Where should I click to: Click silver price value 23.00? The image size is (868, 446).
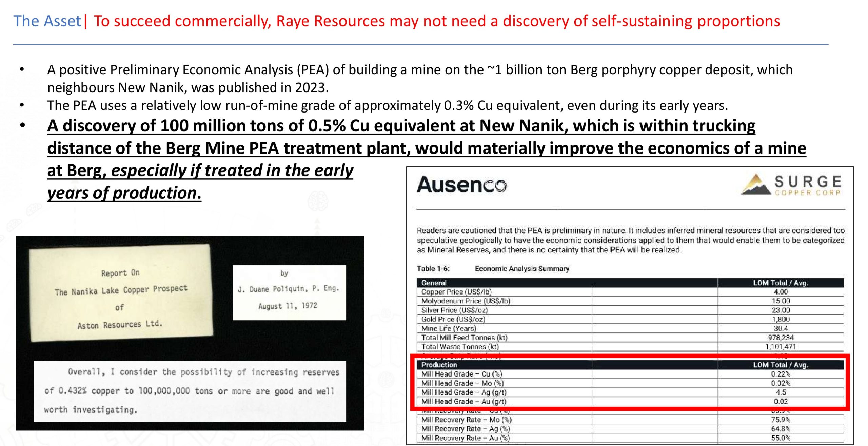781,310
